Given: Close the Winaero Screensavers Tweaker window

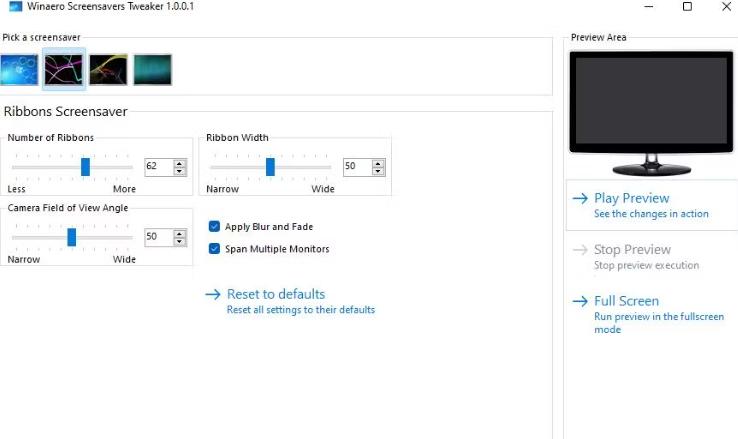Looking at the screenshot, I should pyautogui.click(x=726, y=7).
